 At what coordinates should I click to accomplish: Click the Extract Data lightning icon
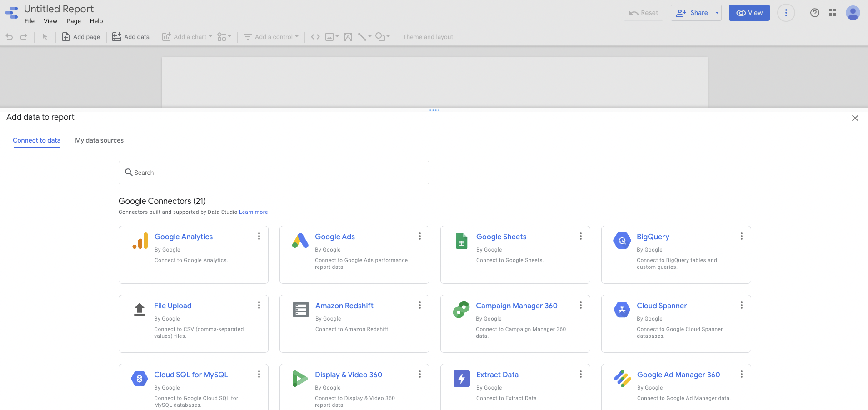(x=462, y=379)
